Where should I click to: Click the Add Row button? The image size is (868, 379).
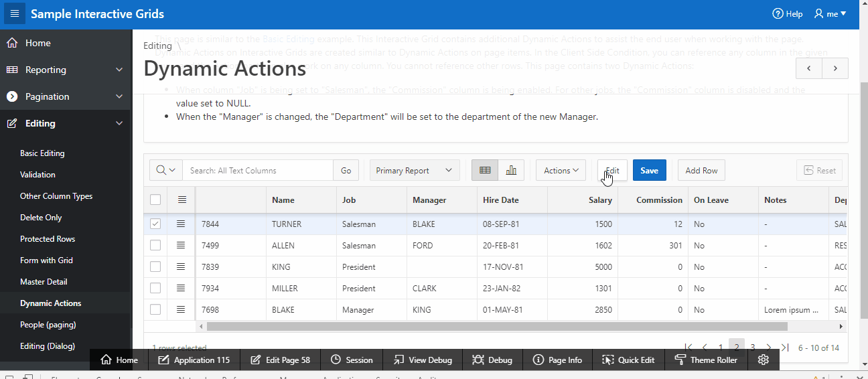click(701, 170)
